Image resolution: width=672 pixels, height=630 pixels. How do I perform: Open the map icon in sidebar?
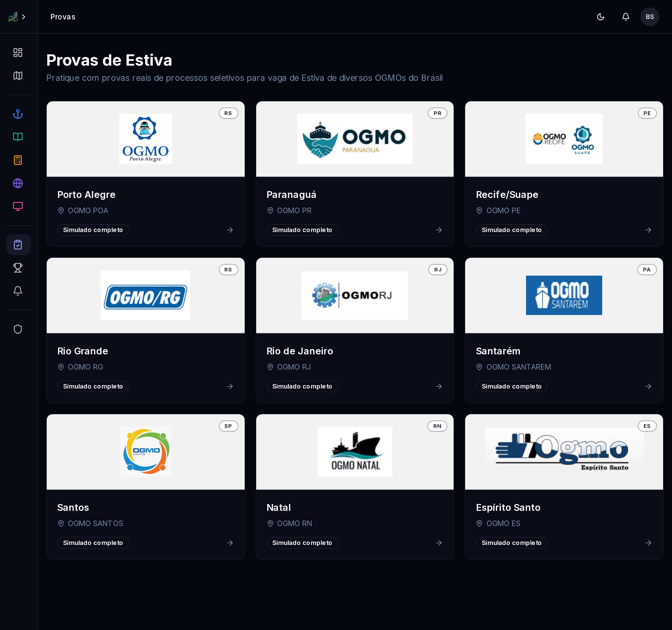click(x=18, y=75)
